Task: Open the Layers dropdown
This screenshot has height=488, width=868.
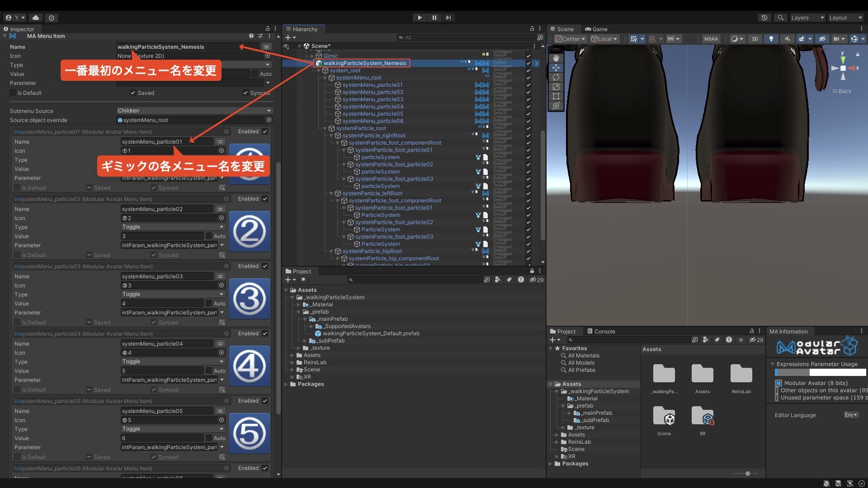Action: tap(807, 18)
